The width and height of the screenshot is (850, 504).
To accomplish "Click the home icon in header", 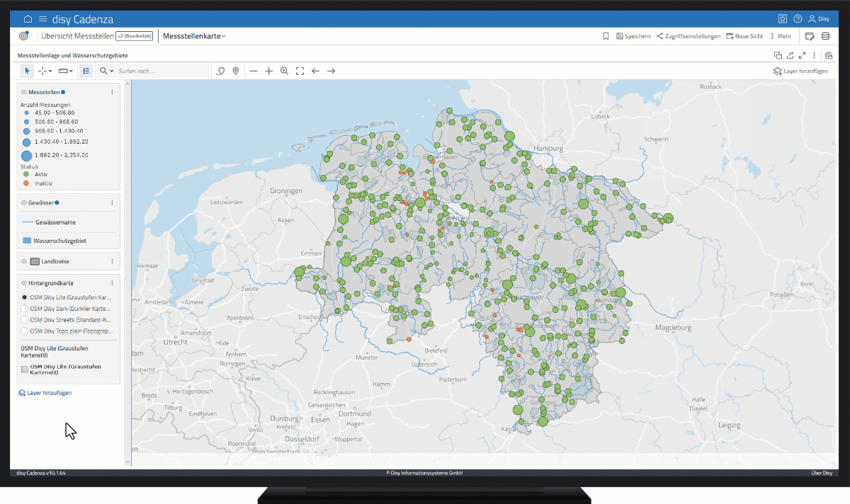I will click(28, 19).
